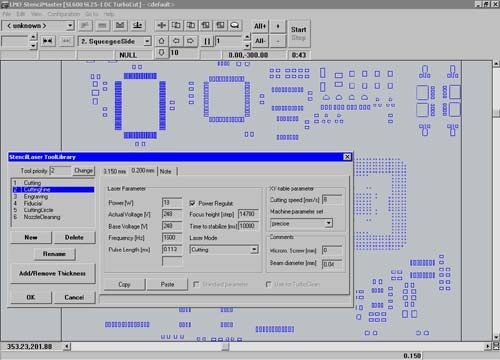Enable the Standard parameter checkbox

[x=196, y=284]
